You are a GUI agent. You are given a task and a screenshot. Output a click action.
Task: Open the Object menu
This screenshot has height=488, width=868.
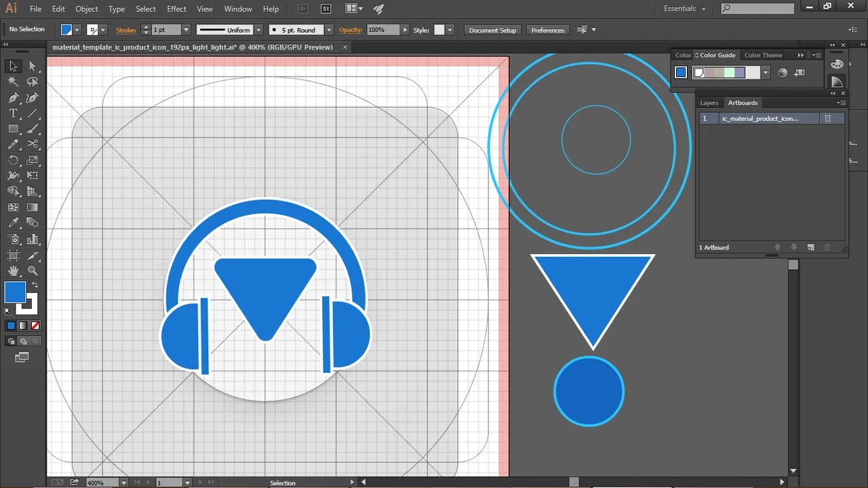87,9
